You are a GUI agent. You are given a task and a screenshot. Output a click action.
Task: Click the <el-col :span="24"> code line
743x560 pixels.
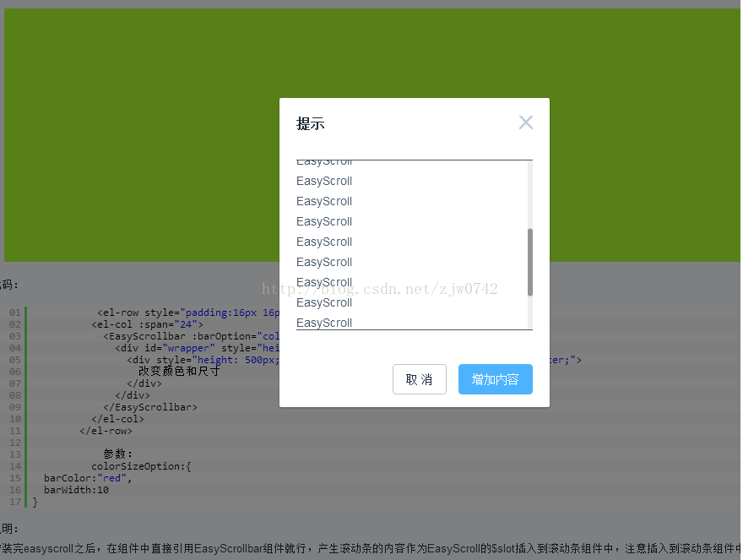[148, 324]
